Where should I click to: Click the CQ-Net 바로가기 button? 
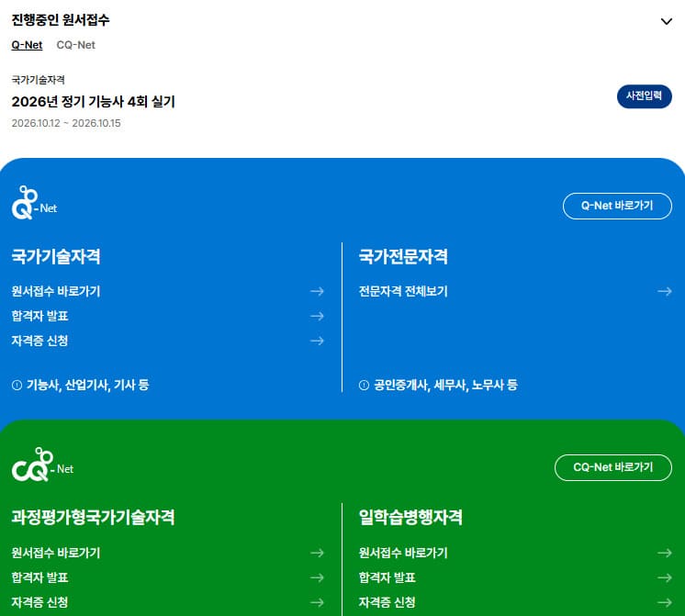pos(612,467)
